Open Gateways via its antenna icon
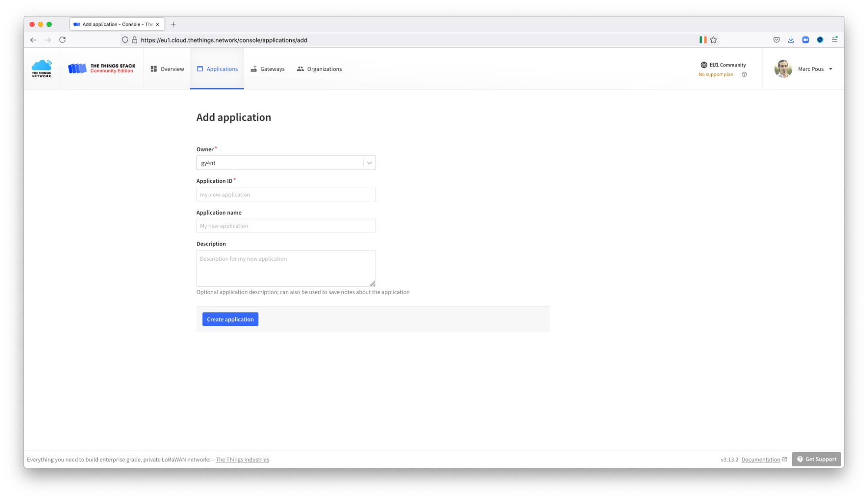Viewport: 868px width, 500px height. 254,69
